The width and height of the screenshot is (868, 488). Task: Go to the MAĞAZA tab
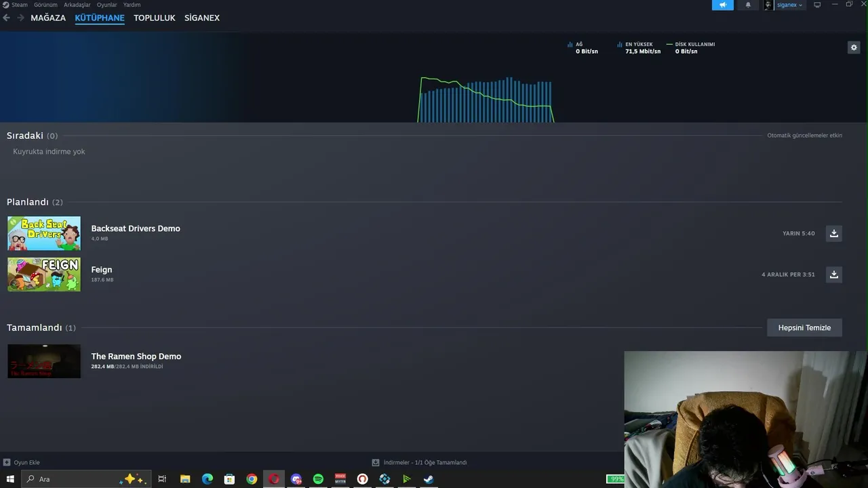pos(48,18)
